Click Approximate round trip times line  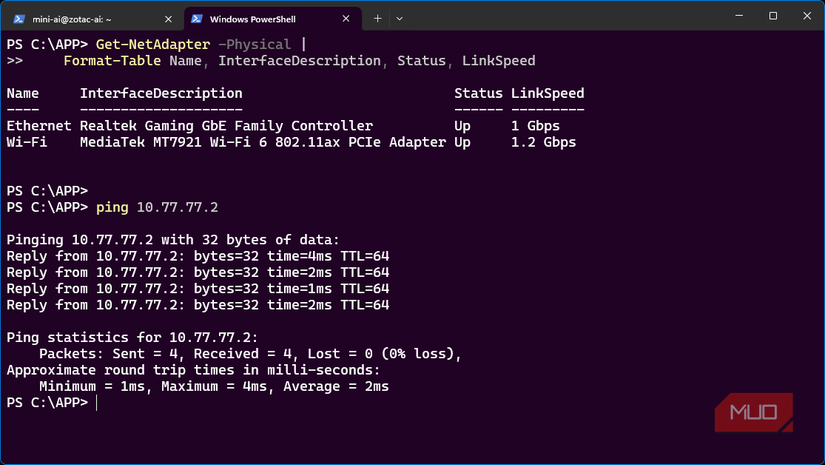[194, 370]
